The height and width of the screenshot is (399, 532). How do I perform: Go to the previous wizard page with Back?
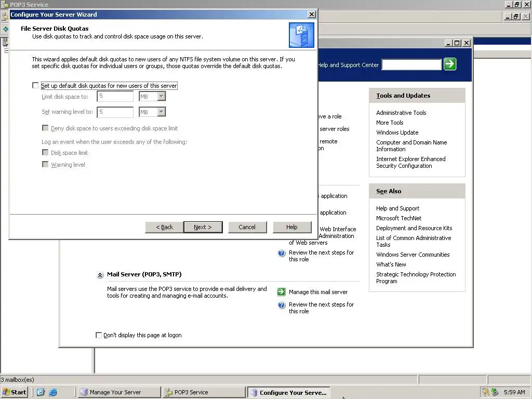click(x=164, y=227)
